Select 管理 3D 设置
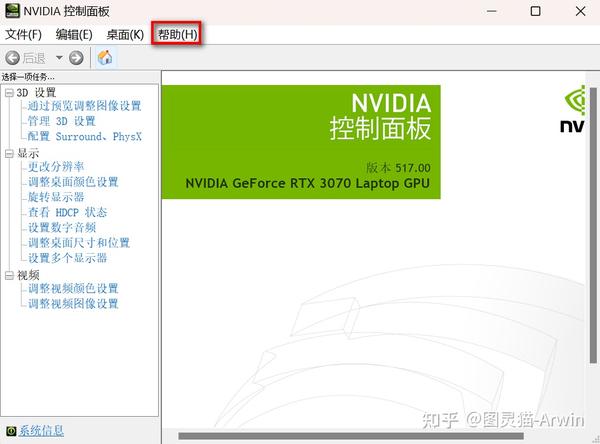600x444 pixels. [62, 121]
